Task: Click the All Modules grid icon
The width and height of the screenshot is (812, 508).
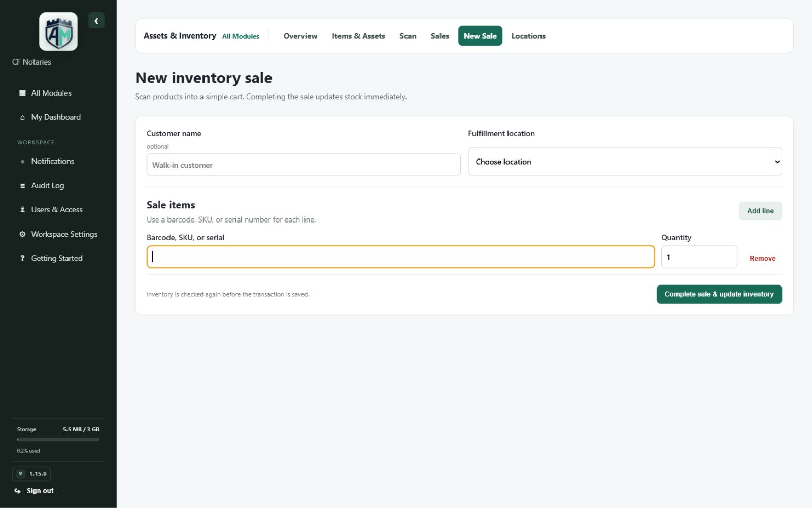Action: [x=22, y=93]
